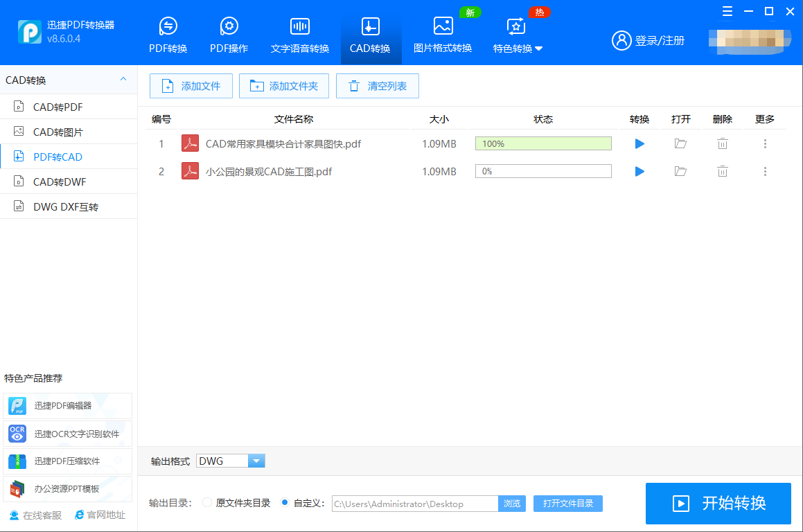
Task: Click the 清空列表 button
Action: click(x=378, y=86)
